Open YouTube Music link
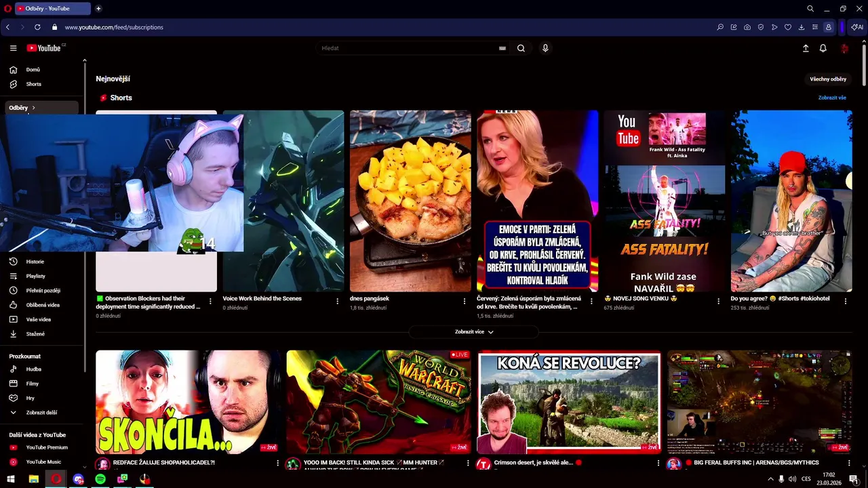 (x=42, y=462)
